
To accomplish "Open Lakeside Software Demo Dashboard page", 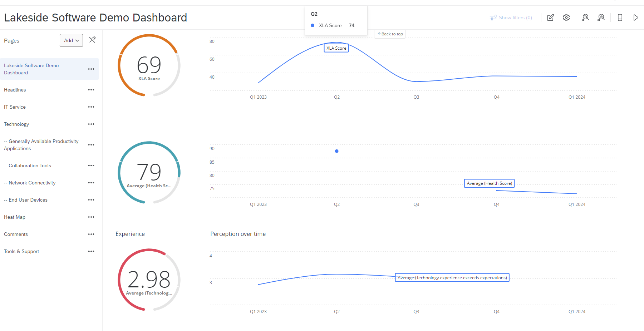I will (x=31, y=69).
